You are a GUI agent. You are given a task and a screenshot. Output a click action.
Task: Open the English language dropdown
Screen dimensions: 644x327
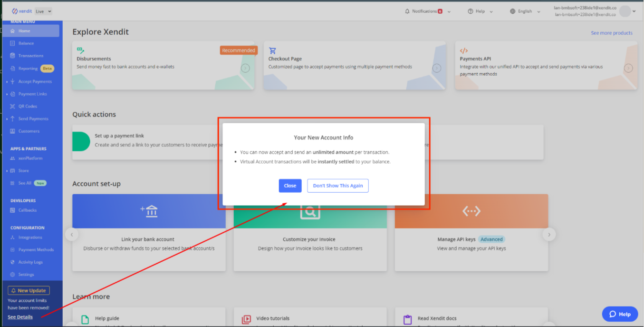[x=525, y=11]
